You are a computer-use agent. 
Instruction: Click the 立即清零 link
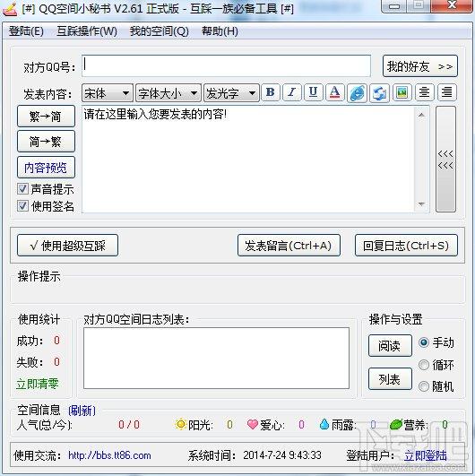tap(38, 384)
